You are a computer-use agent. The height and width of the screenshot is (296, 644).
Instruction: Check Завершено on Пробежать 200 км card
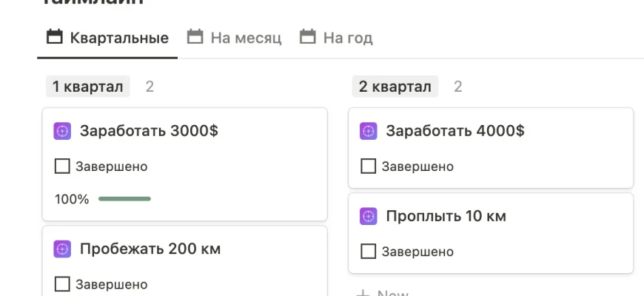(x=62, y=284)
